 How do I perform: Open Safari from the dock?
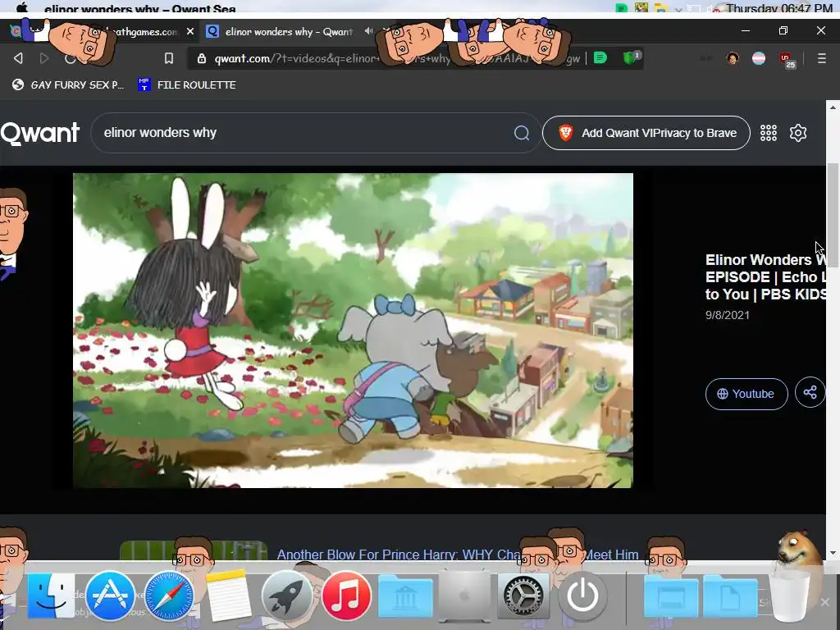[x=169, y=596]
